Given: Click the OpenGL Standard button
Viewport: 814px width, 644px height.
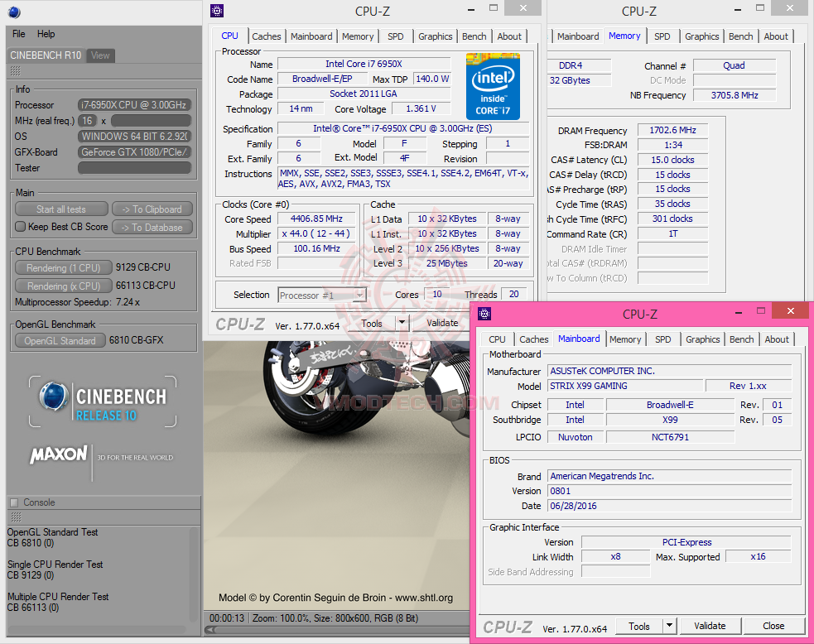Looking at the screenshot, I should coord(60,340).
